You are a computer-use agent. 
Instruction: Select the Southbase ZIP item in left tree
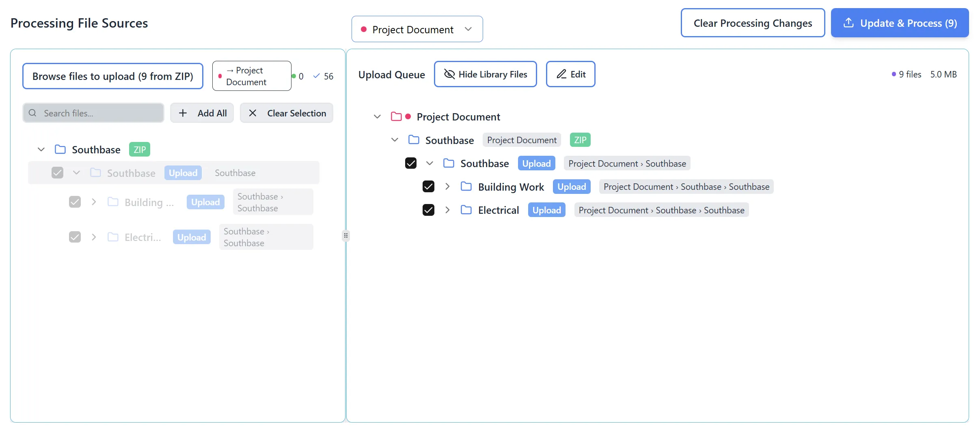pyautogui.click(x=96, y=150)
